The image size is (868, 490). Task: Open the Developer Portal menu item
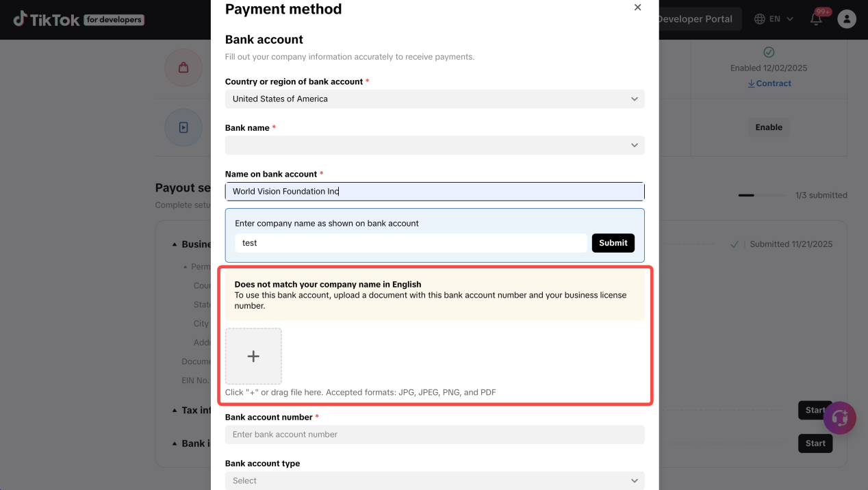click(x=694, y=19)
